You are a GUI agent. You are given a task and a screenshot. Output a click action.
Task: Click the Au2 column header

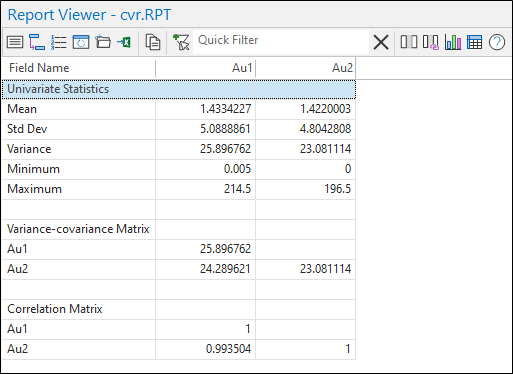pyautogui.click(x=306, y=68)
